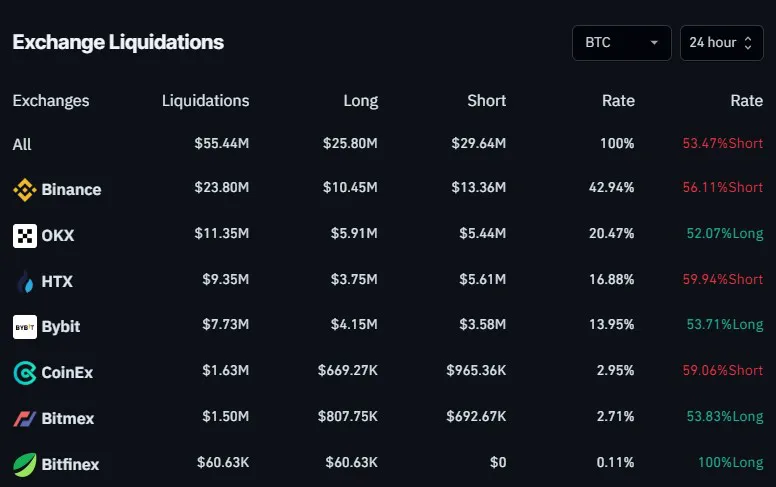
Task: Click Binance's 56.11%Short rate value
Action: point(722,188)
